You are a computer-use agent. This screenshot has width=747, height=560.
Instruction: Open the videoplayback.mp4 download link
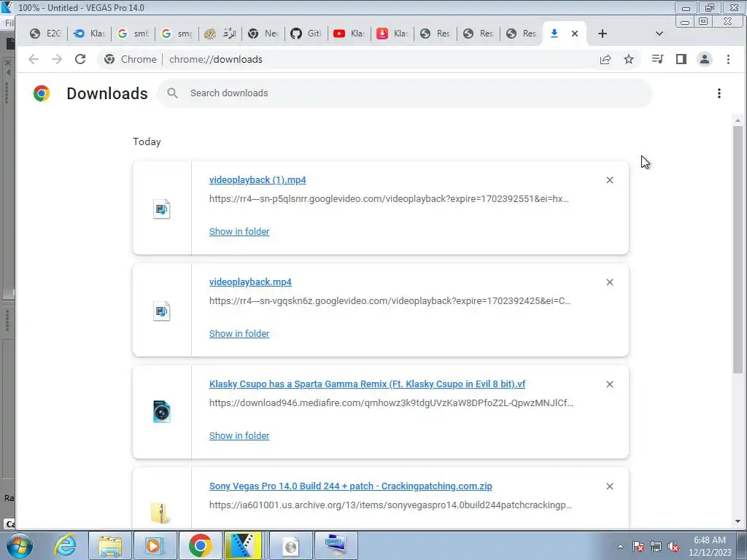(x=250, y=282)
